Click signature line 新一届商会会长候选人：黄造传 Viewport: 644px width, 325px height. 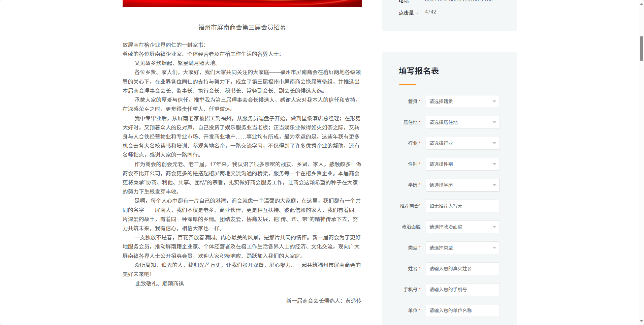coord(324,301)
